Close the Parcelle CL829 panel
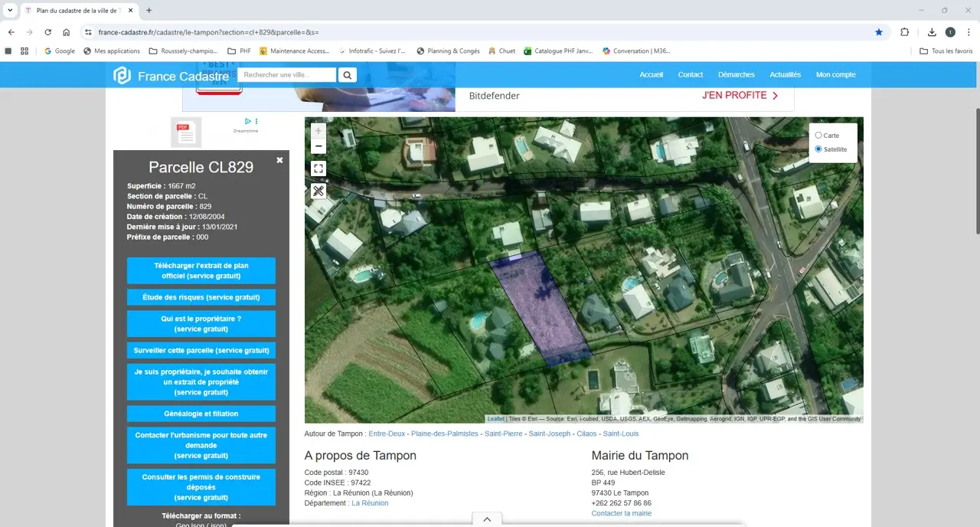Image resolution: width=980 pixels, height=527 pixels. (279, 160)
